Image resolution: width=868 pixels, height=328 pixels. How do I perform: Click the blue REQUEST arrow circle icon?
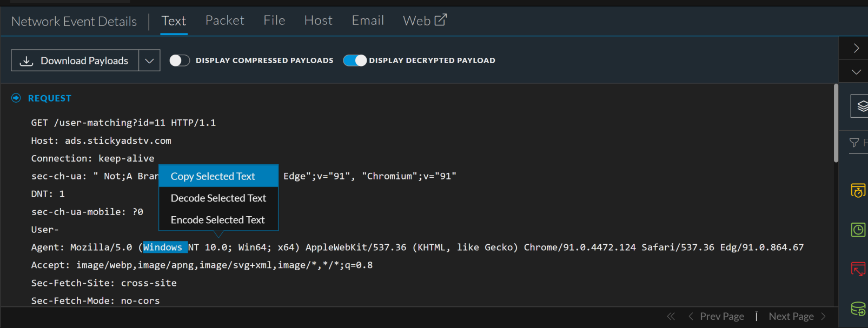(16, 98)
